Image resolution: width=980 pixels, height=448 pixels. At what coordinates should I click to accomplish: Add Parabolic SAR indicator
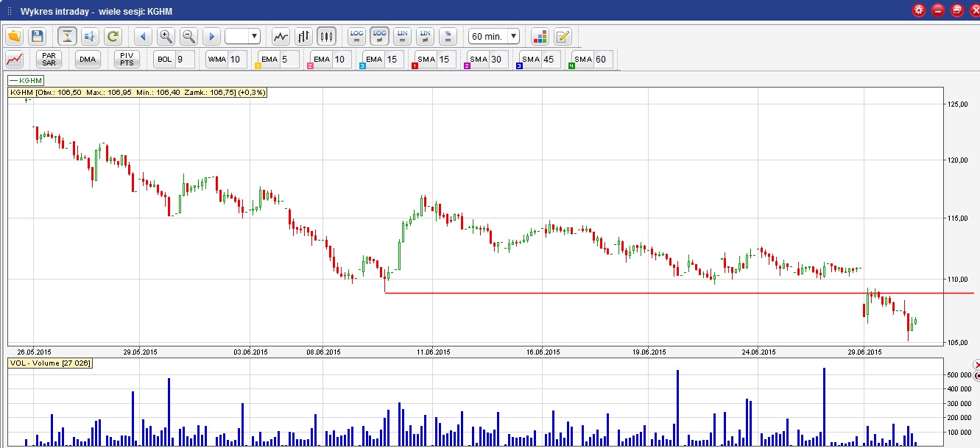point(49,60)
